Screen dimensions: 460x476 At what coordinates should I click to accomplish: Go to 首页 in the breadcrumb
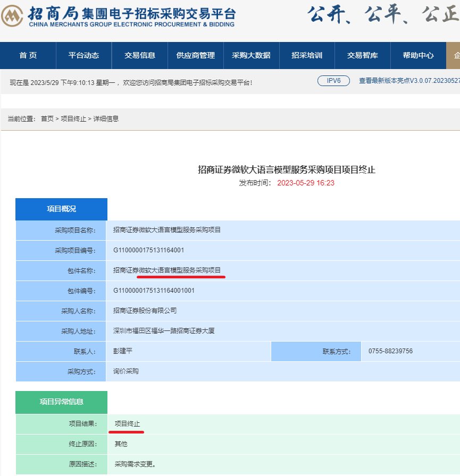[x=47, y=118]
